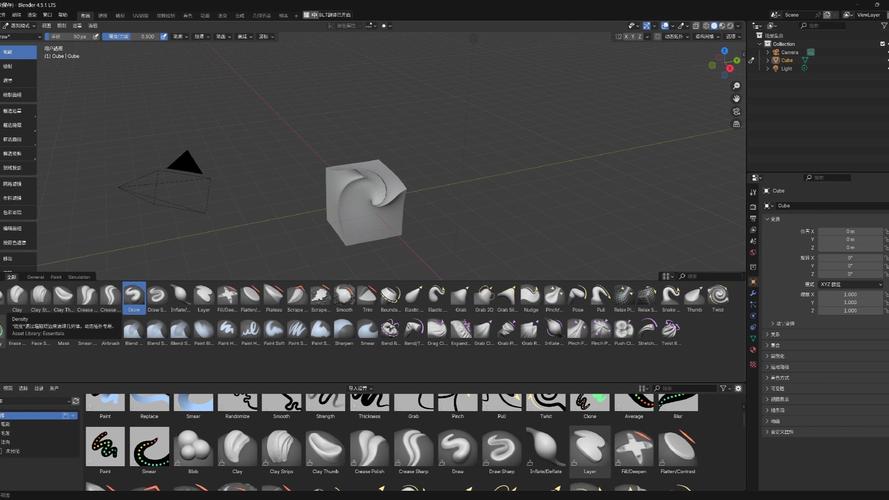The width and height of the screenshot is (889, 500).
Task: Select the Clay brush in upper shelf
Action: pos(18,298)
